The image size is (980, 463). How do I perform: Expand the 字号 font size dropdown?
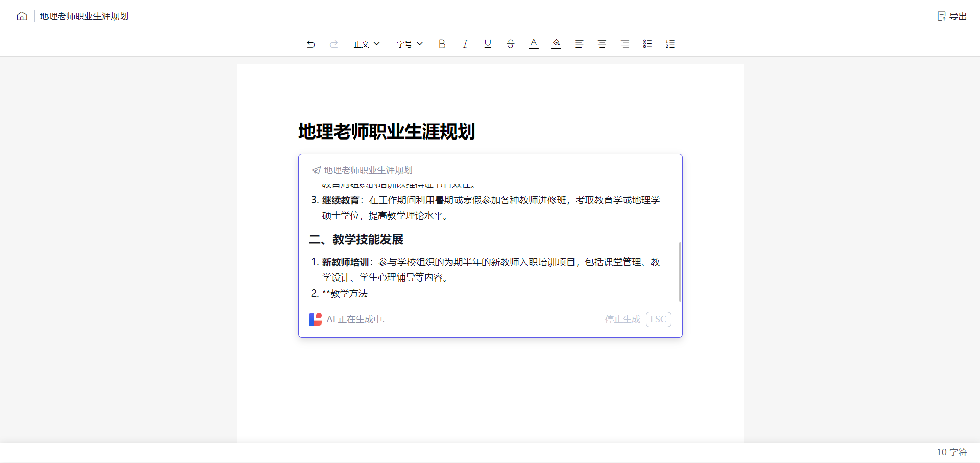click(x=410, y=44)
